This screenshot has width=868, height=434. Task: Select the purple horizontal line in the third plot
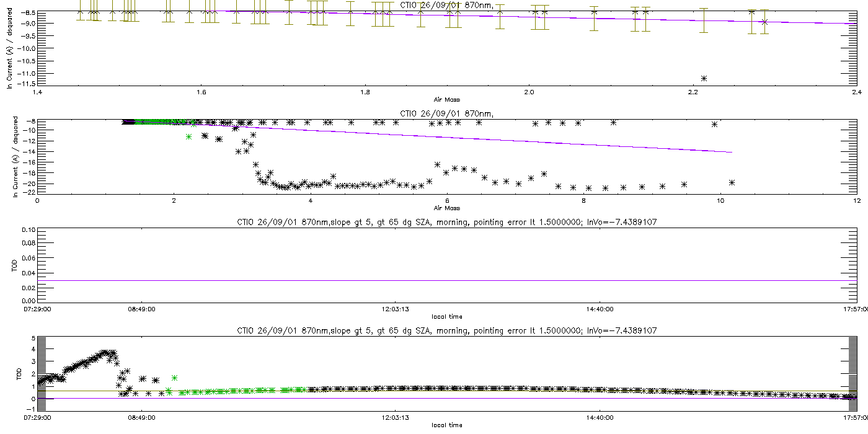tap(447, 280)
